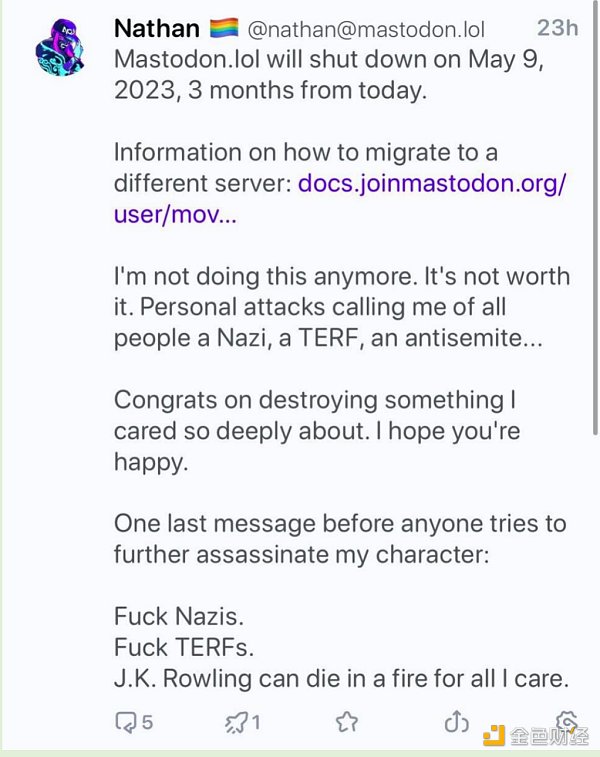Click the "J.K. Rowling" final line
Image resolution: width=600 pixels, height=757 pixels.
340,678
